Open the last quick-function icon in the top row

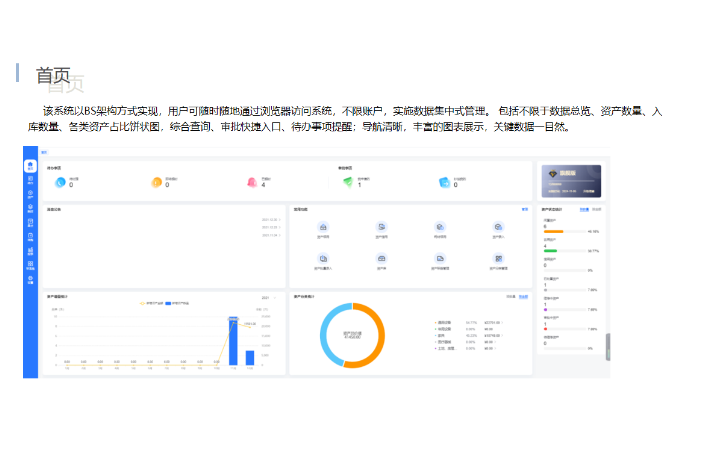(x=498, y=228)
